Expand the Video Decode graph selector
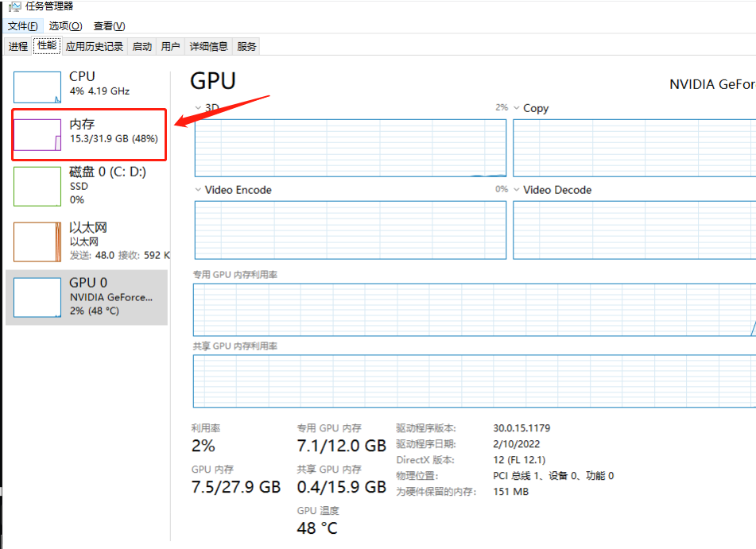 (x=517, y=190)
